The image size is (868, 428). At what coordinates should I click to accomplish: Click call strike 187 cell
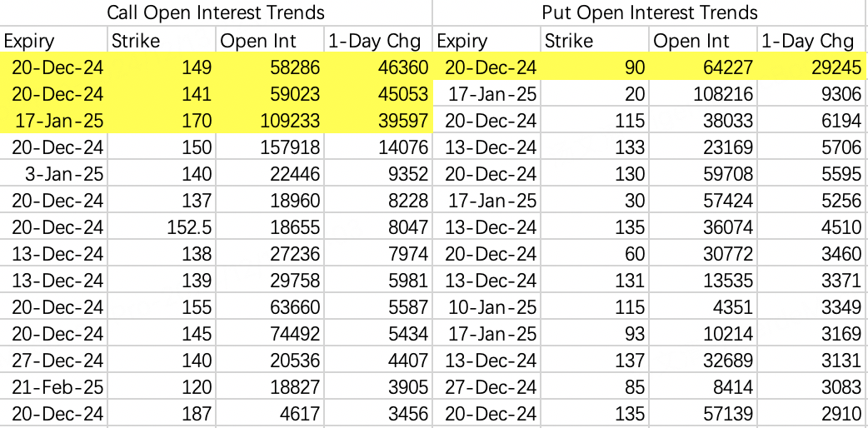(161, 413)
